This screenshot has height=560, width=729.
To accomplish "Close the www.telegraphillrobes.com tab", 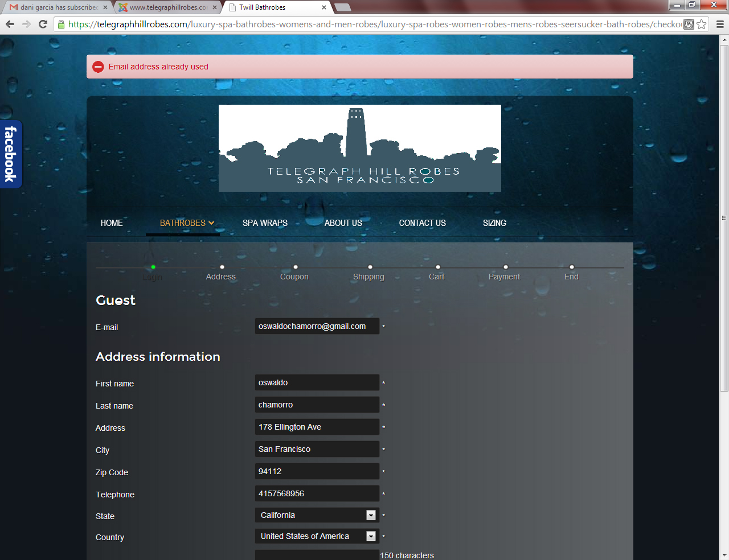I will (215, 7).
